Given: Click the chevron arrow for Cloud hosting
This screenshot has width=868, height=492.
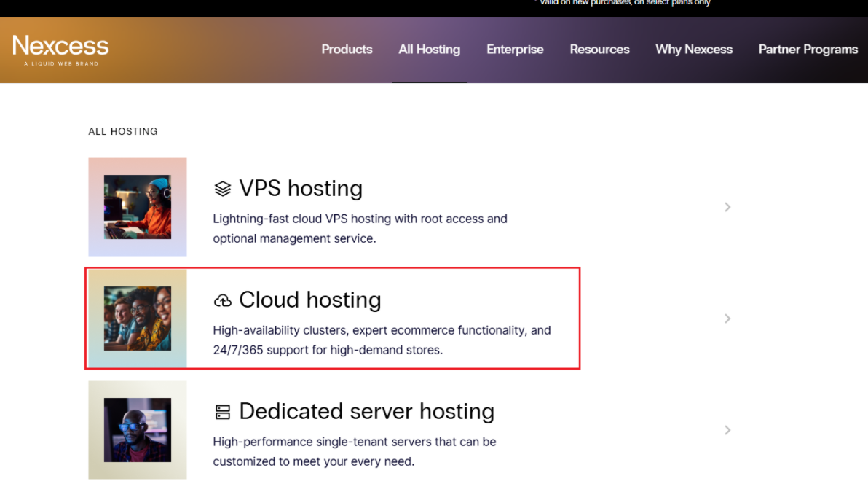Looking at the screenshot, I should click(x=727, y=319).
